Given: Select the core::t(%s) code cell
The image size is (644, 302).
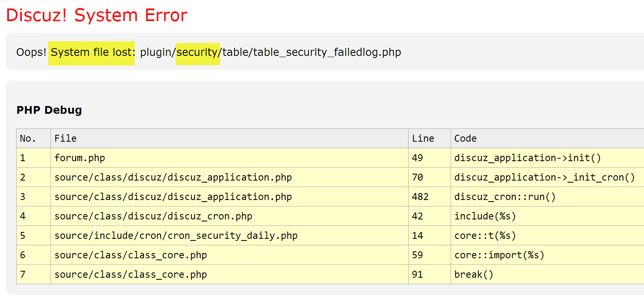Looking at the screenshot, I should [547, 236].
